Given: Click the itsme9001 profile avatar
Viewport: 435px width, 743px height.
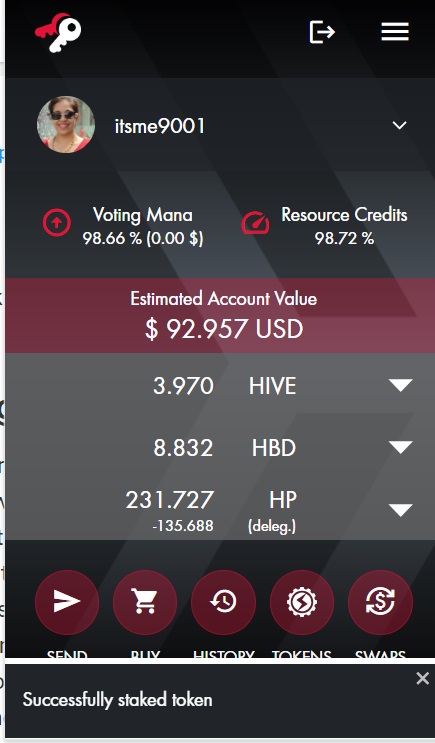Looking at the screenshot, I should [66, 125].
